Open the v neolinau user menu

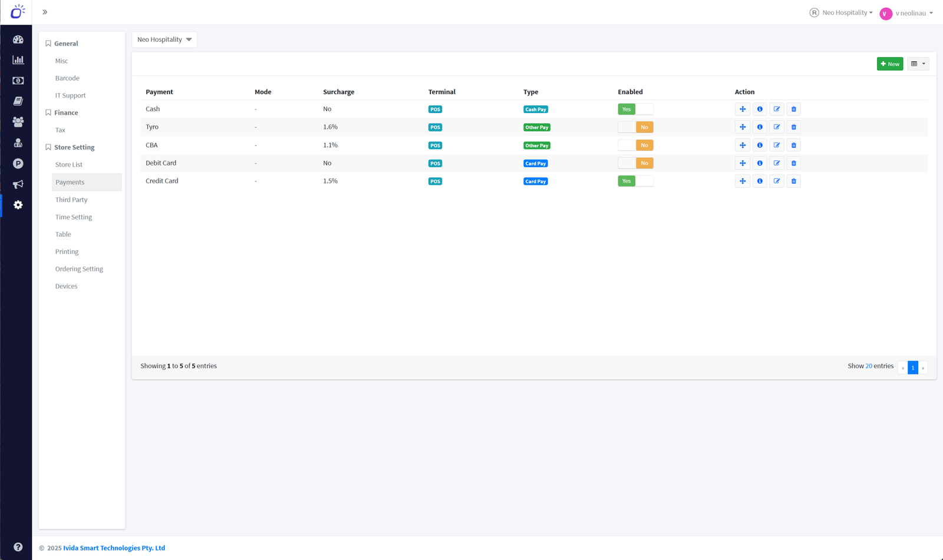pos(906,13)
